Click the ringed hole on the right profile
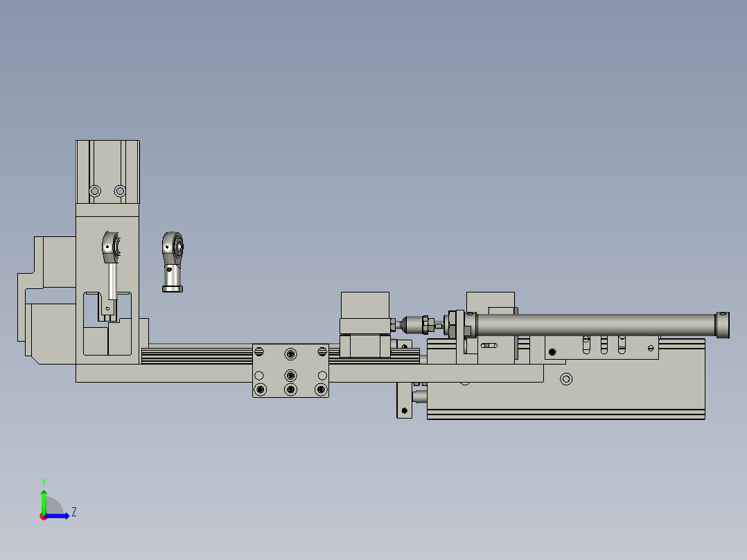Viewport: 747px width, 560px height. click(566, 379)
